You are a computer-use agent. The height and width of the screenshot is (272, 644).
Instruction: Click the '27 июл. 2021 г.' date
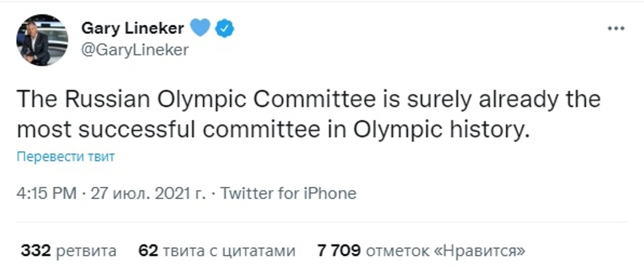(x=148, y=193)
